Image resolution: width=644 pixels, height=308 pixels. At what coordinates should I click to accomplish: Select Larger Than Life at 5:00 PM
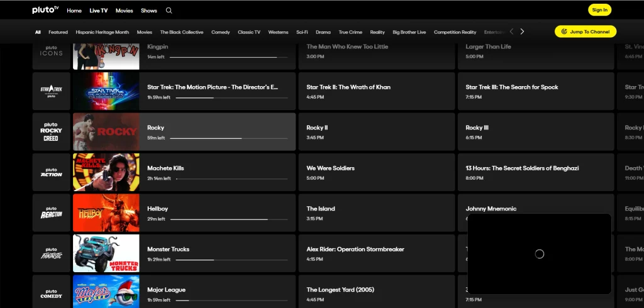click(x=536, y=57)
